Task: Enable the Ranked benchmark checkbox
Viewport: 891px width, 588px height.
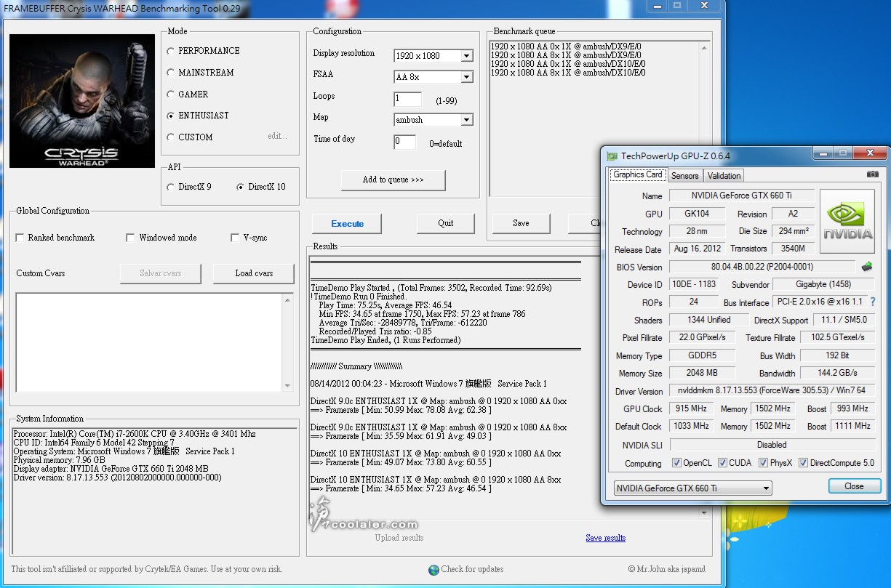Action: coord(20,238)
